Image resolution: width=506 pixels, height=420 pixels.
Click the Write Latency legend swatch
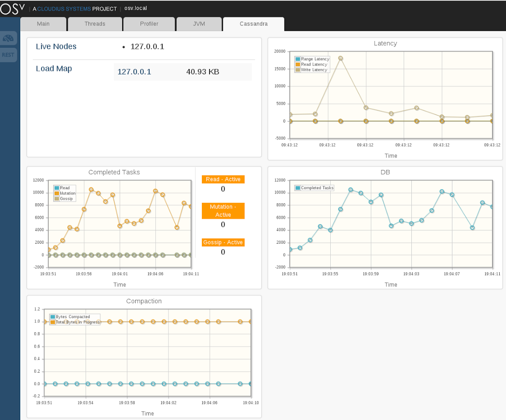click(298, 70)
